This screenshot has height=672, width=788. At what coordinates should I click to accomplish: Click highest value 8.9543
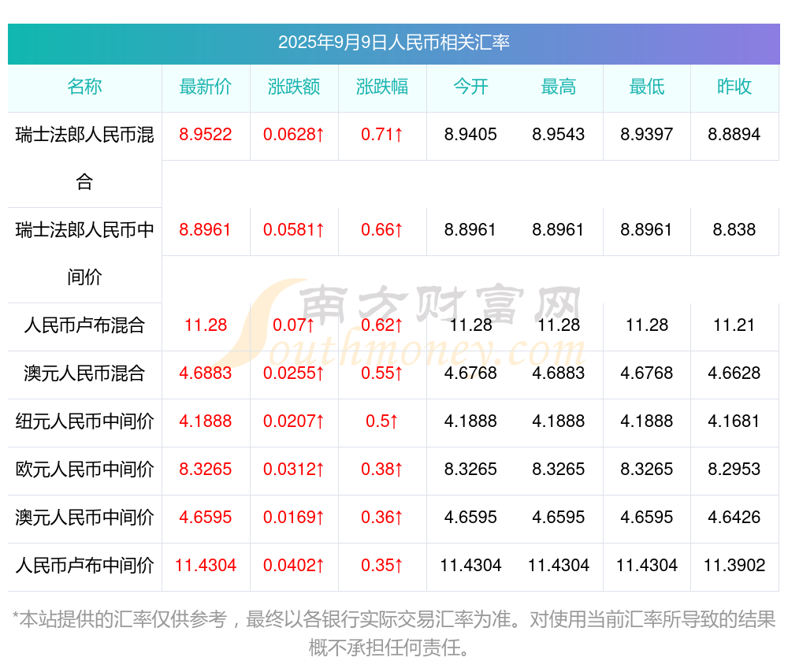(x=559, y=135)
